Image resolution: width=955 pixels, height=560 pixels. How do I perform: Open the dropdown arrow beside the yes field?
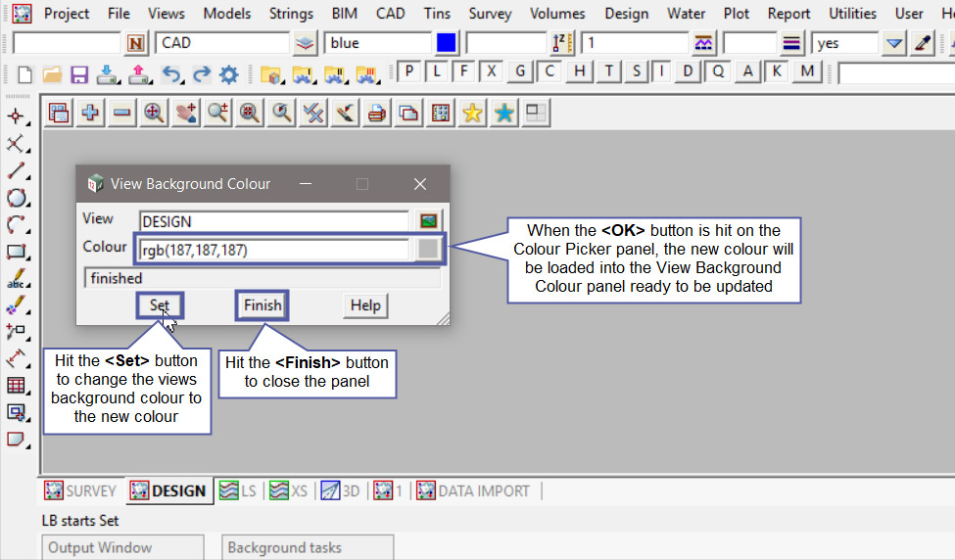[x=893, y=43]
